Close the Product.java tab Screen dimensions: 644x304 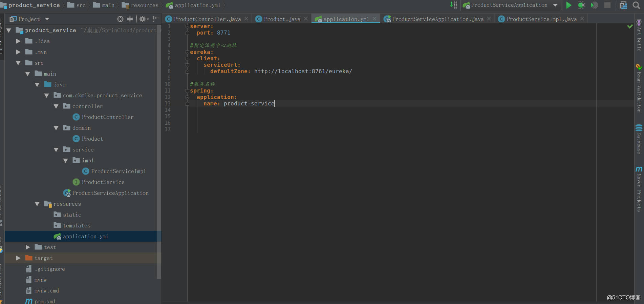pyautogui.click(x=306, y=19)
